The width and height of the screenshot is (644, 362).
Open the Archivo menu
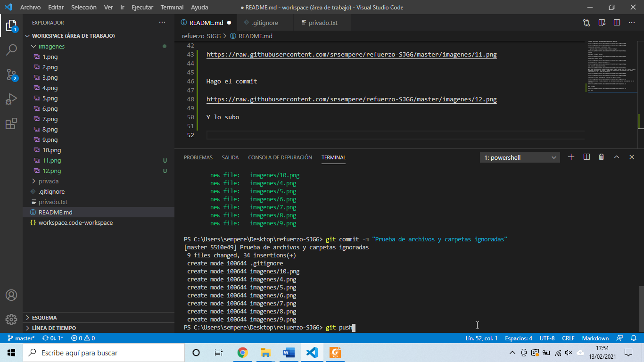click(30, 8)
